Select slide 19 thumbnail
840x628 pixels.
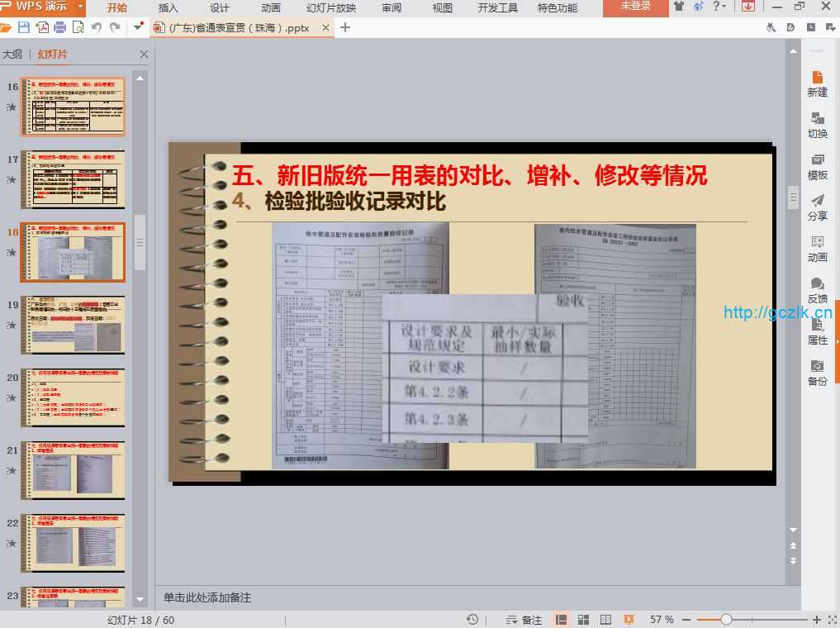(73, 325)
